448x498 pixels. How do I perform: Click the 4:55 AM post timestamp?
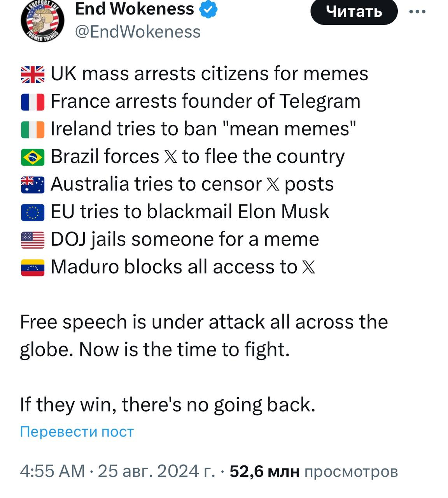click(52, 471)
